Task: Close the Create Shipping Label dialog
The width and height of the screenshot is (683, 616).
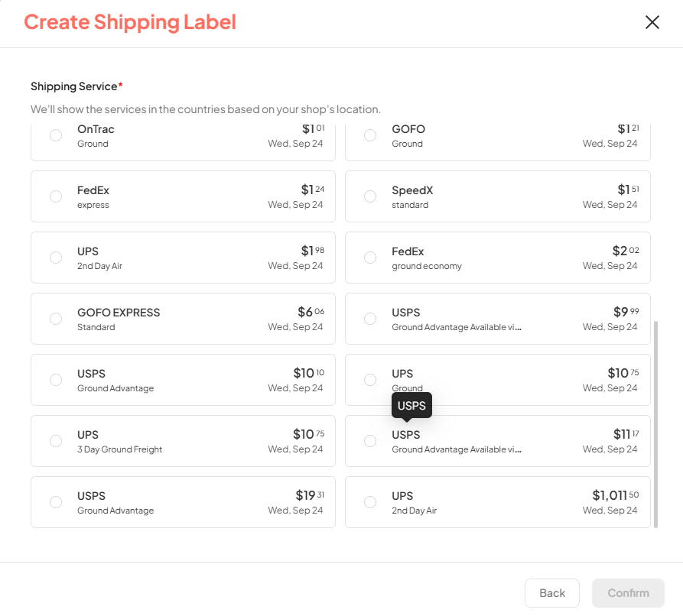Action: click(652, 22)
